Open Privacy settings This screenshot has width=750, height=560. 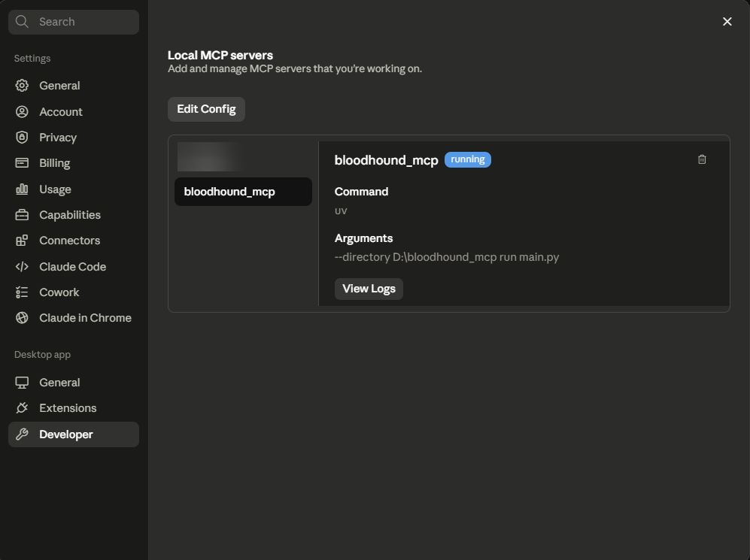(x=74, y=138)
